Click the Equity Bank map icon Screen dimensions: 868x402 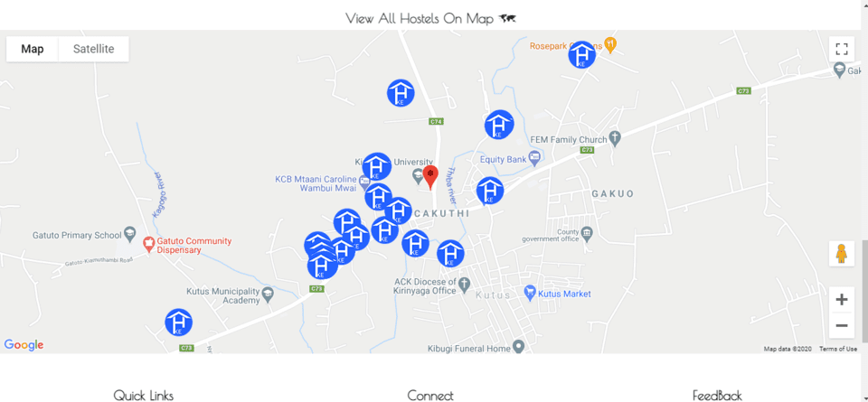click(x=534, y=158)
